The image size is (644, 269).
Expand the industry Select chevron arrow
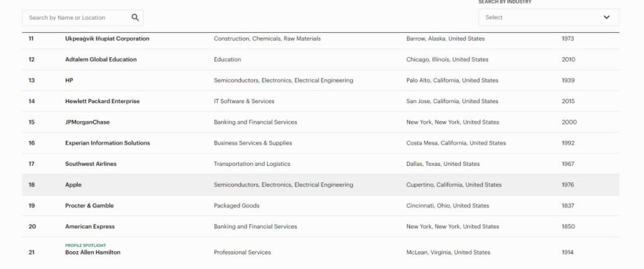606,18
